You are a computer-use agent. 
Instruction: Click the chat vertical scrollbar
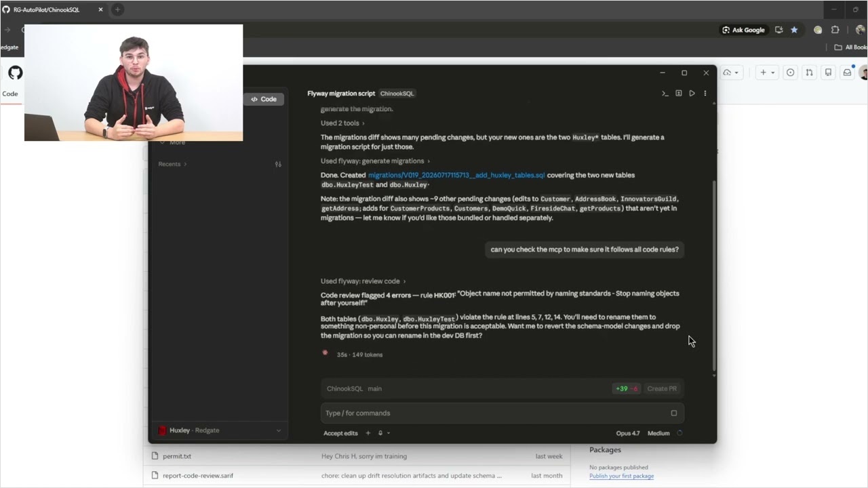tap(713, 275)
